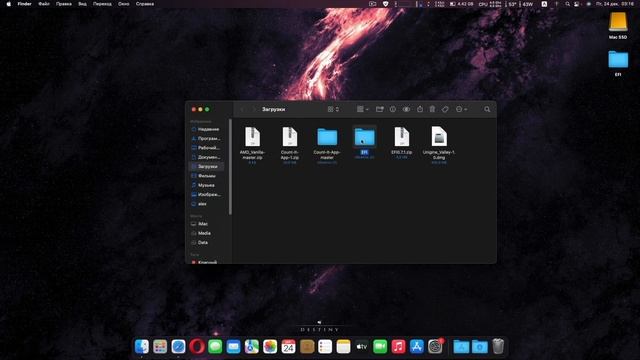
Task: Open Notes from the Dock
Action: pyautogui.click(x=343, y=347)
